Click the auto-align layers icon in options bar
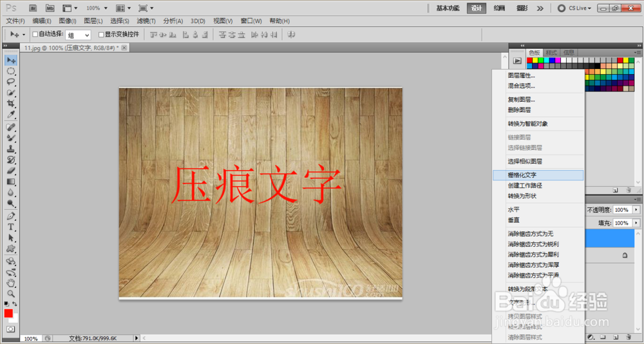This screenshot has width=644, height=344. point(291,35)
